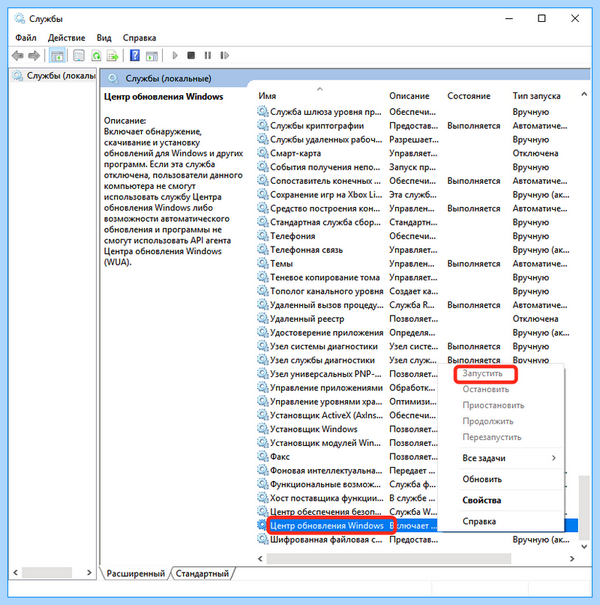The width and height of the screenshot is (600, 605).
Task: Click the Pause service toolbar icon
Action: coord(208,56)
